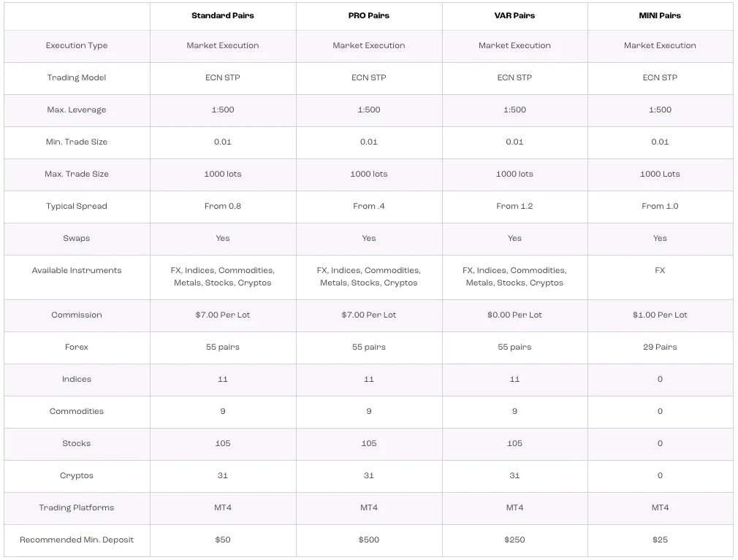Select the PRO Pairs $500 deposit cell
The width and height of the screenshot is (738, 560).
tap(368, 540)
